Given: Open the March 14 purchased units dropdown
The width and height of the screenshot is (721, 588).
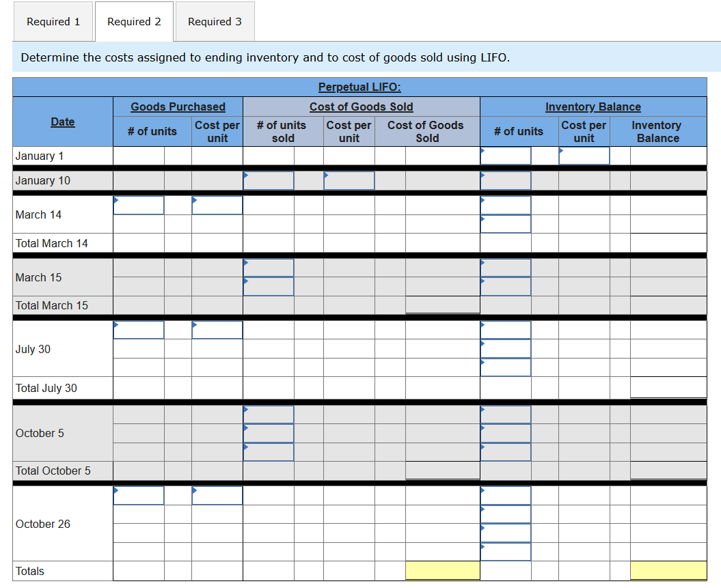Looking at the screenshot, I should click(x=138, y=204).
